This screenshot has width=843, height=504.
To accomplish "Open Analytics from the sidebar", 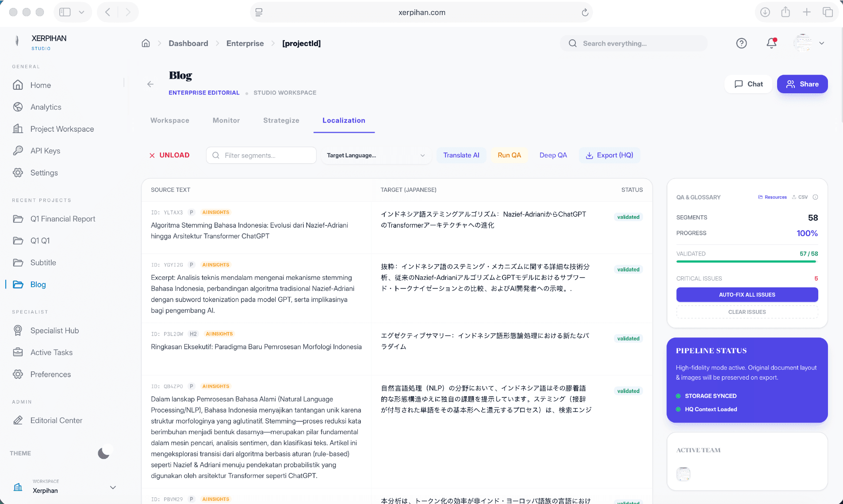I will coord(46,107).
